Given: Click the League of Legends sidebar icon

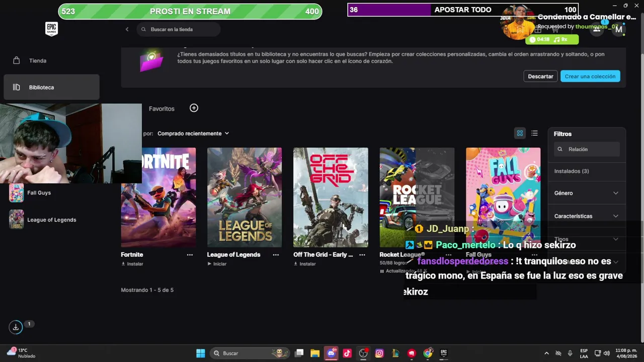Looking at the screenshot, I should click(16, 220).
